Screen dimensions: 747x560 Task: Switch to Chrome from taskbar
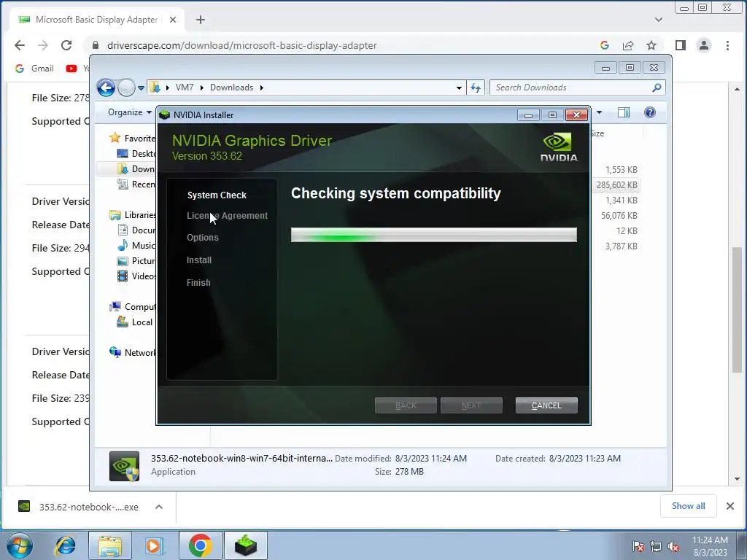[200, 545]
